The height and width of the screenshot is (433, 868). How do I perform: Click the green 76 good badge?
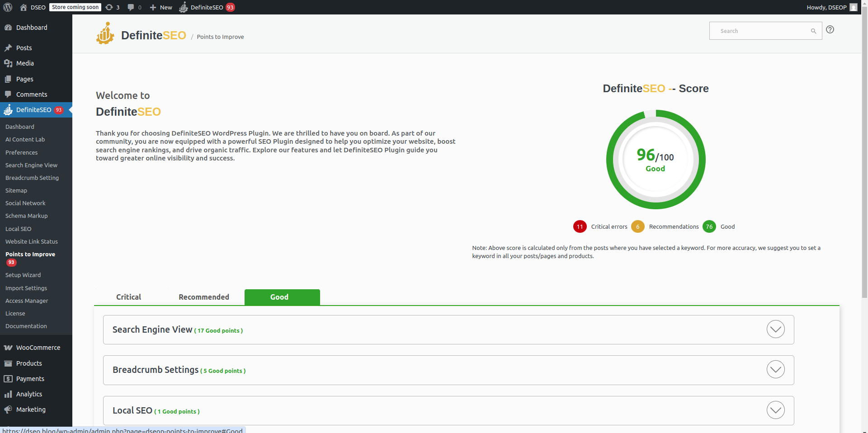point(709,226)
